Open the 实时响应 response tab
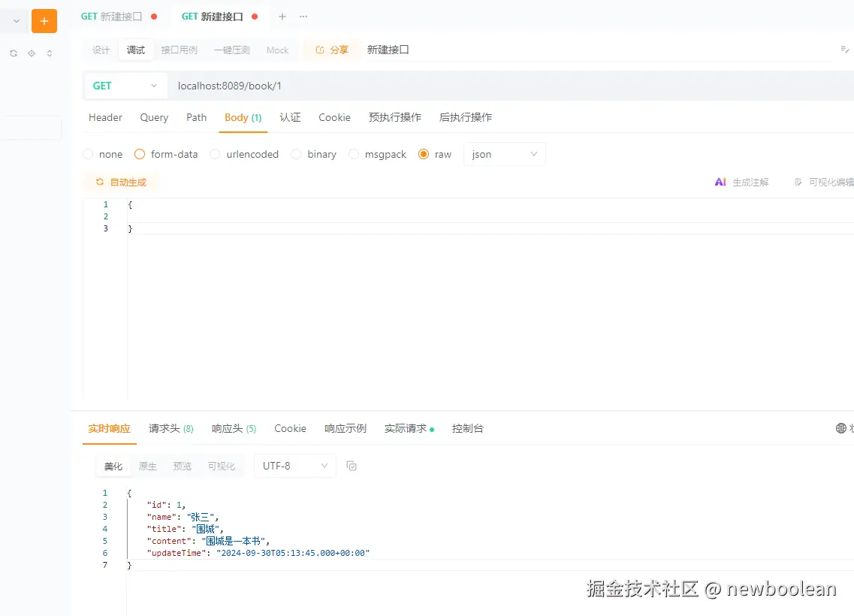This screenshot has width=854, height=616. pyautogui.click(x=110, y=429)
